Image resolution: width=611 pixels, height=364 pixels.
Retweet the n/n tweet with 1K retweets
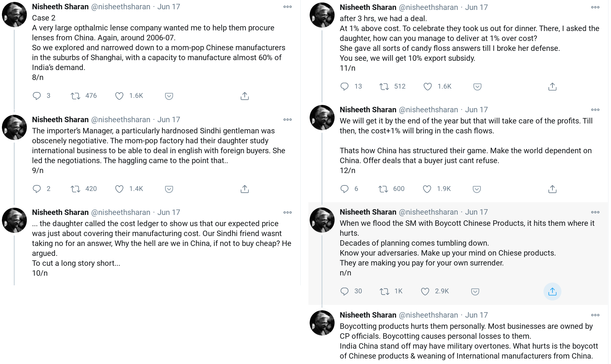coord(384,291)
